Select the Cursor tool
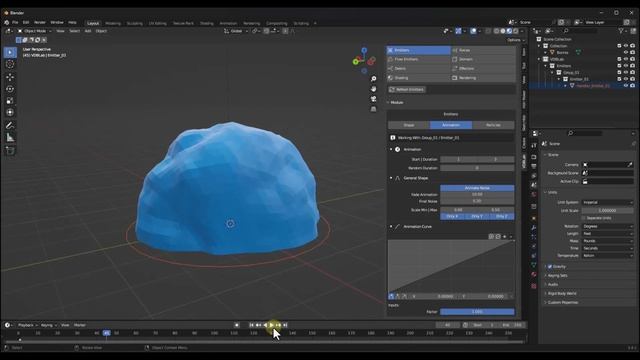The width and height of the screenshot is (640, 360). 10,64
